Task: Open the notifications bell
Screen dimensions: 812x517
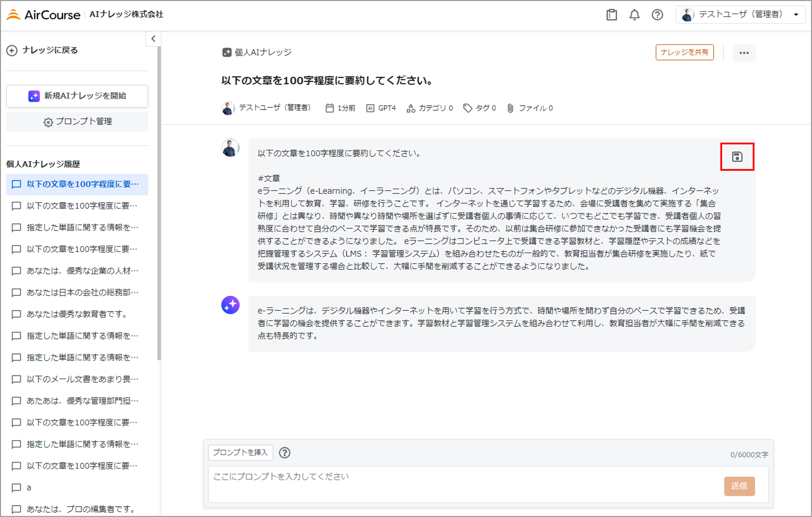Action: click(634, 14)
